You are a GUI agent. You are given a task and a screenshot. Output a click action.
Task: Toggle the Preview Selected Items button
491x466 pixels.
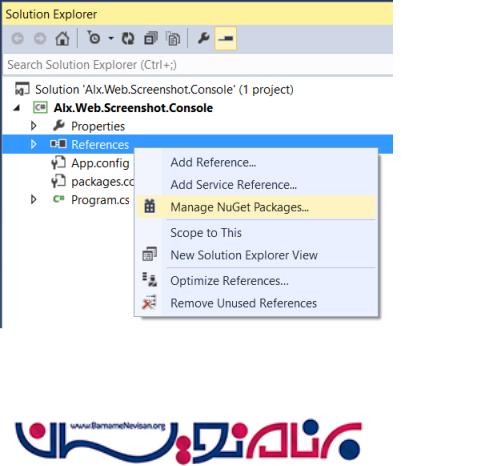click(226, 39)
